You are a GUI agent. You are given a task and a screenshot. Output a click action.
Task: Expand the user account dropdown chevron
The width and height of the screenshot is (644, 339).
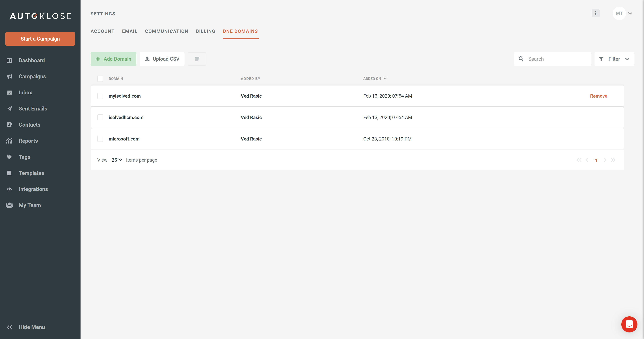630,13
